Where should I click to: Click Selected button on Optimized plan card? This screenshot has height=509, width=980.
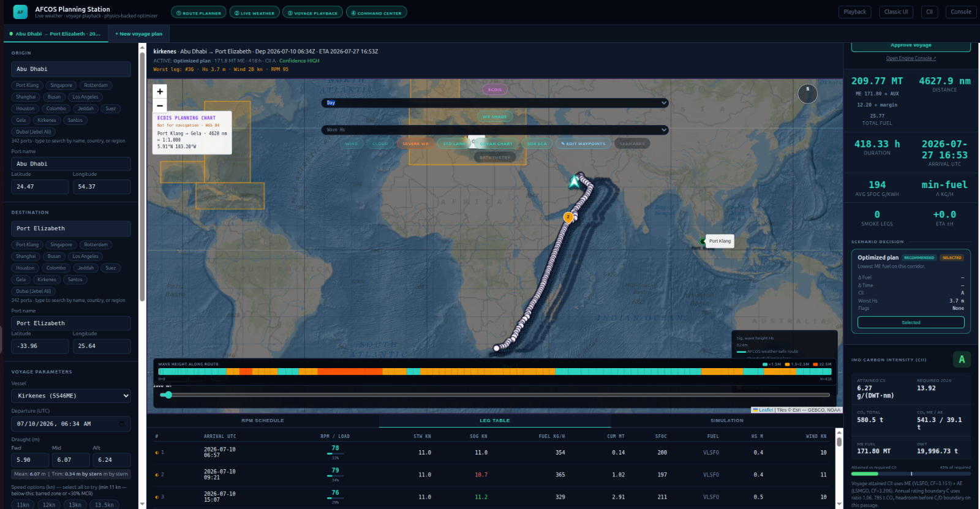pyautogui.click(x=911, y=322)
